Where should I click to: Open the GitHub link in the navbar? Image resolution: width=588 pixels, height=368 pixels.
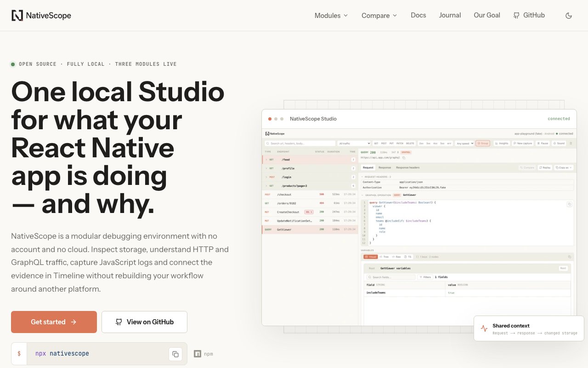coord(529,15)
